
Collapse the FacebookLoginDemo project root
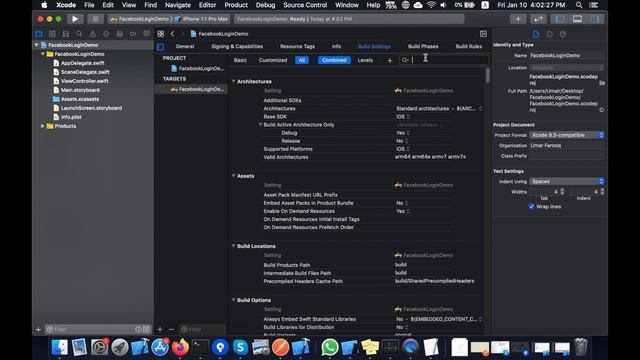(x=36, y=45)
